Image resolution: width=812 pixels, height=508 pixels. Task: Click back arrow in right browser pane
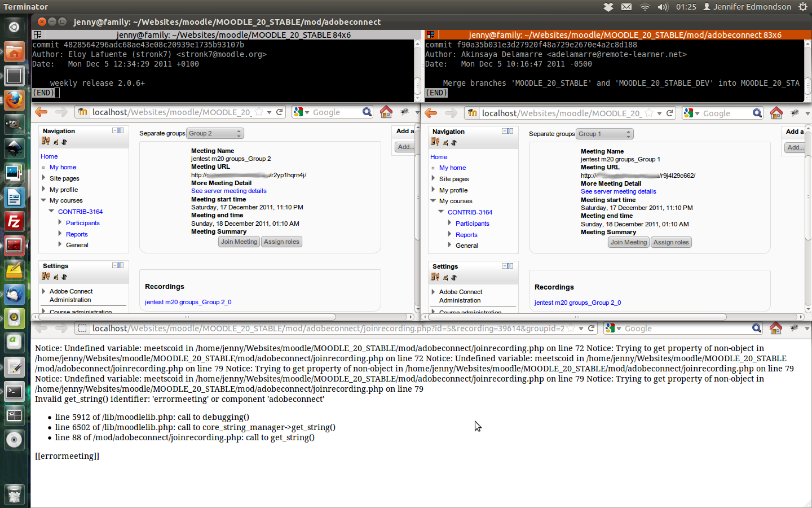(x=431, y=113)
